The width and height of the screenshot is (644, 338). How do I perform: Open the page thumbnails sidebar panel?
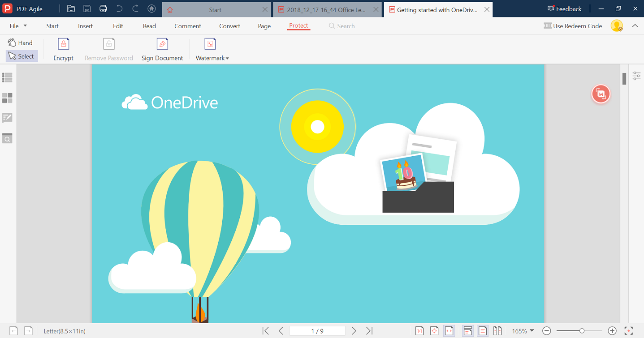click(7, 98)
